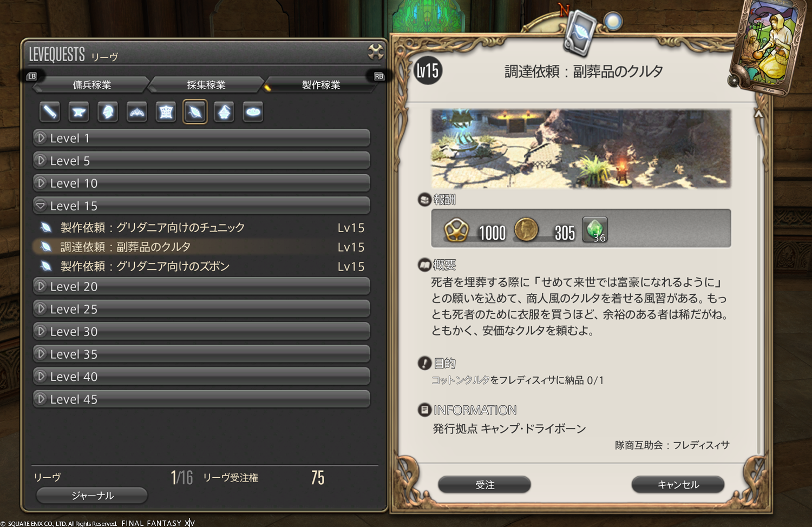The height and width of the screenshot is (527, 812).
Task: Select the Alchemist alembic class icon
Action: click(224, 112)
